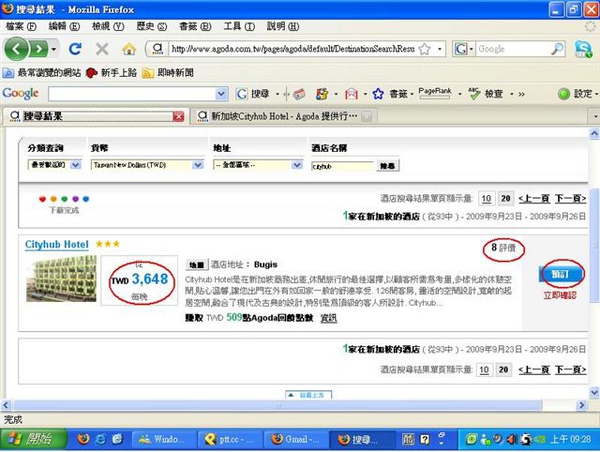Open the History menu
The width and height of the screenshot is (600, 452).
click(x=152, y=26)
